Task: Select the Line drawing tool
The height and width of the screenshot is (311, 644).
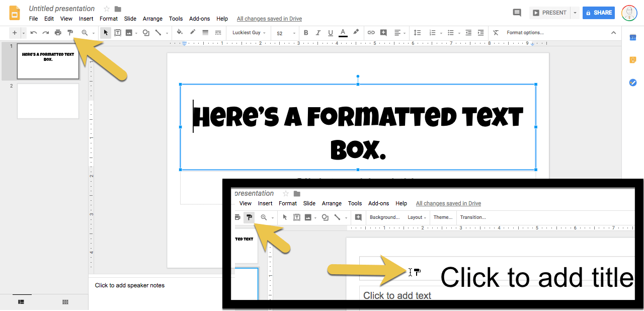Action: point(158,32)
